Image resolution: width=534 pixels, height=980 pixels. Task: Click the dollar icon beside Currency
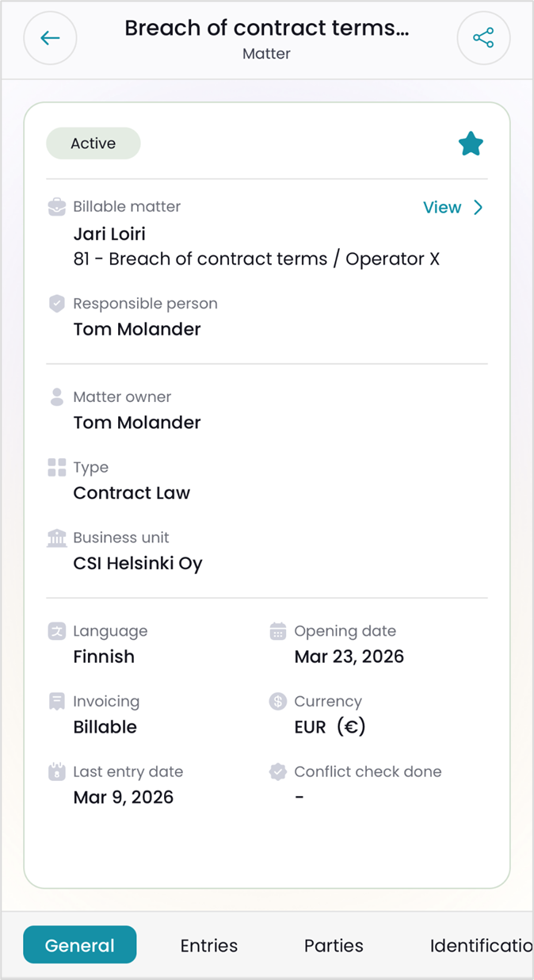click(x=277, y=702)
